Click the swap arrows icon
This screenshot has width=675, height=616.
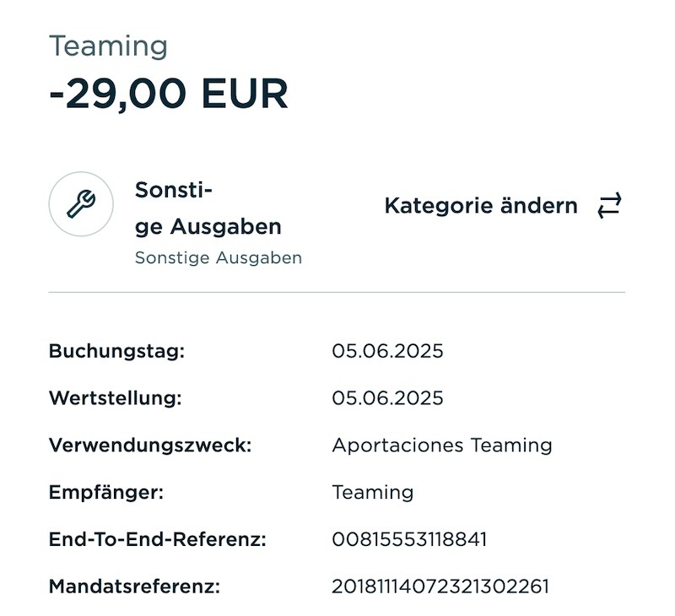tap(609, 205)
